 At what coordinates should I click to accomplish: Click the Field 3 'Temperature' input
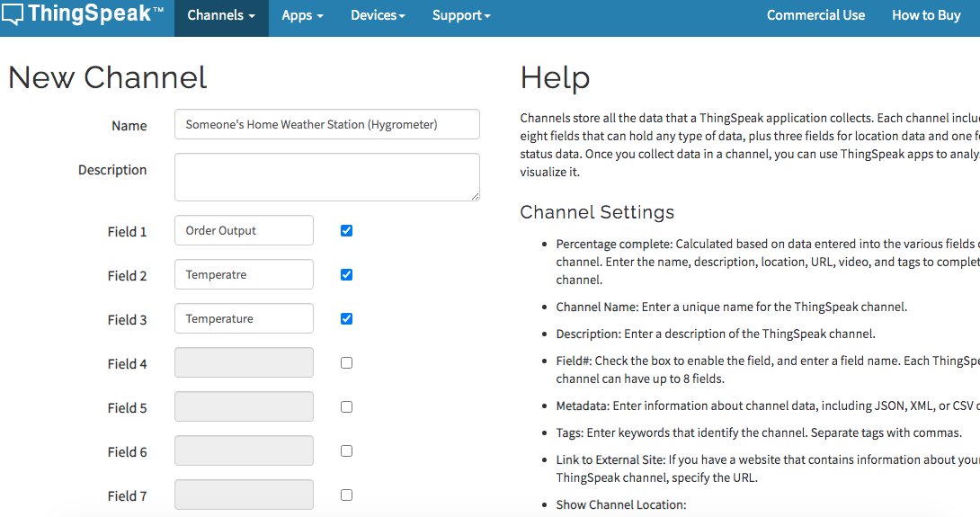tap(244, 319)
